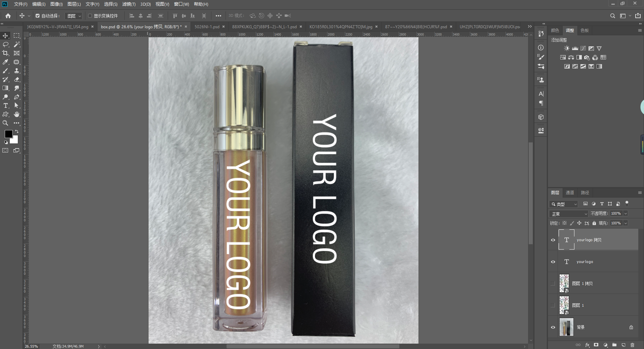
Task: Click the horizontal scrollbar below canvas
Action: 313,346
